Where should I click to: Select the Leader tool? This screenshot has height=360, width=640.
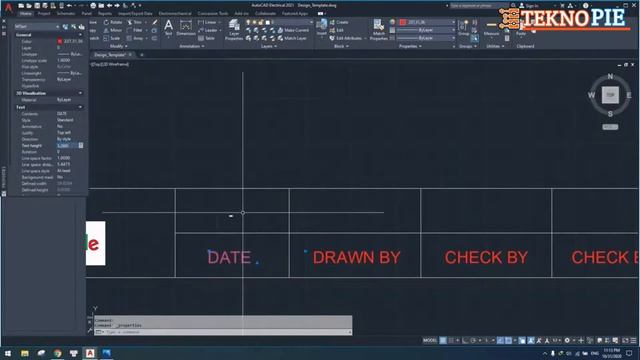[207, 30]
